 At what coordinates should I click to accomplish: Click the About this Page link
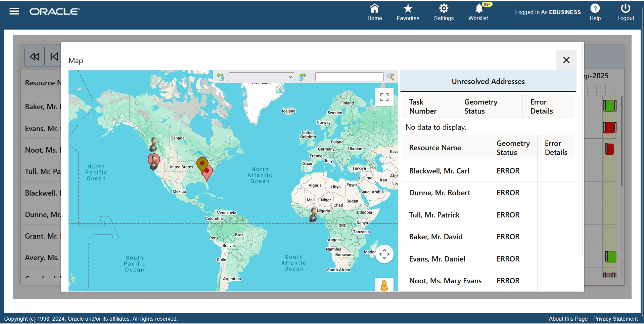pyautogui.click(x=568, y=319)
